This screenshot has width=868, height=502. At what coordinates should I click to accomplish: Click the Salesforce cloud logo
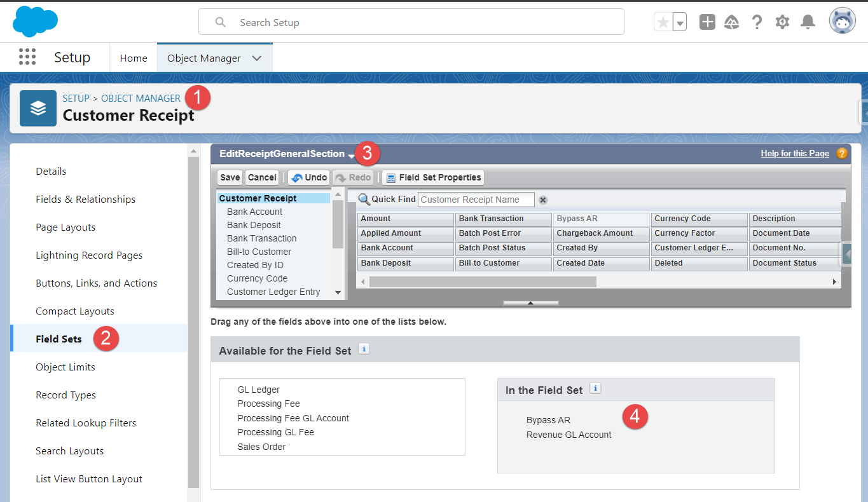point(36,22)
